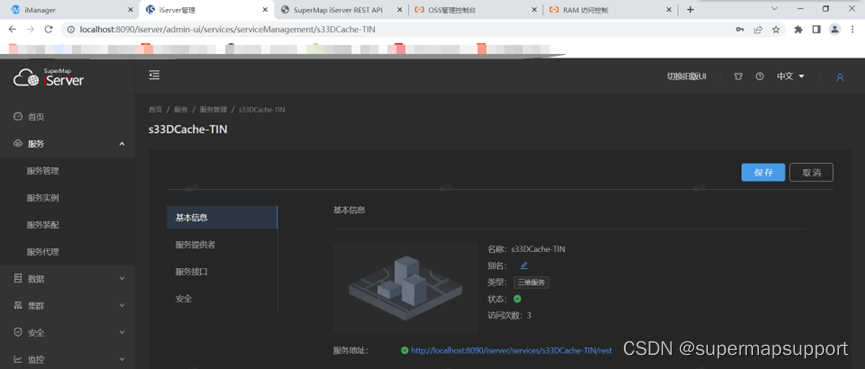Select the 服务提供者 settings tab

195,245
